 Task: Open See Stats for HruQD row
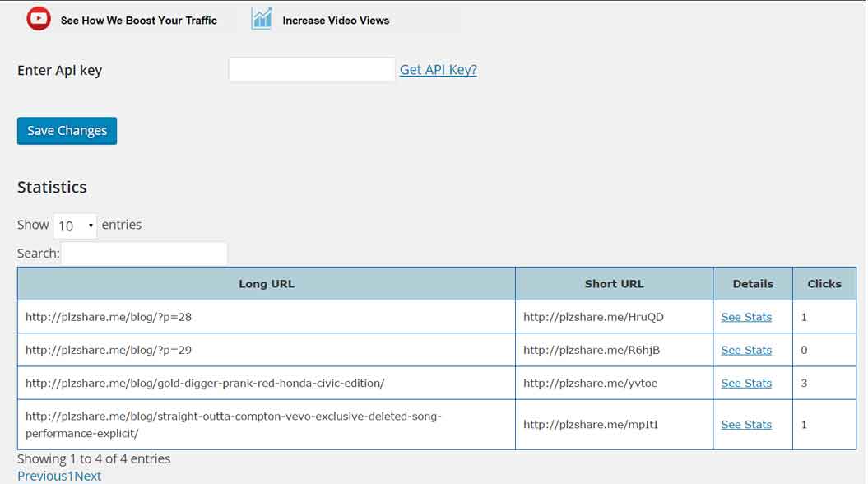point(746,317)
